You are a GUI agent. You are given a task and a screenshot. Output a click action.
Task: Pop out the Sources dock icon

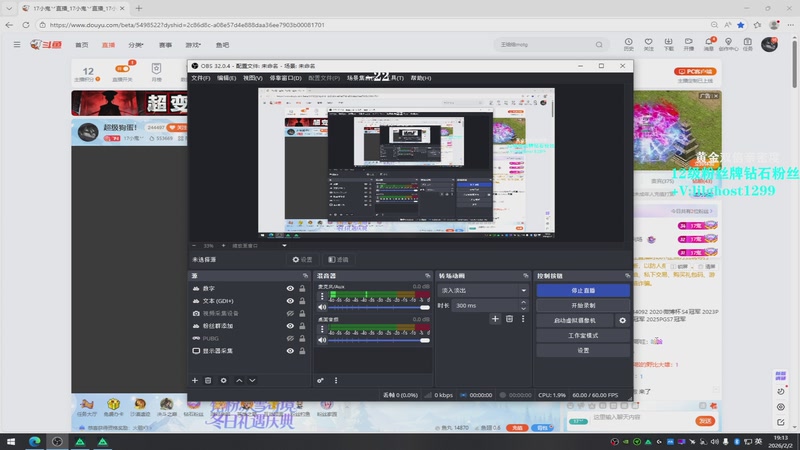click(305, 276)
